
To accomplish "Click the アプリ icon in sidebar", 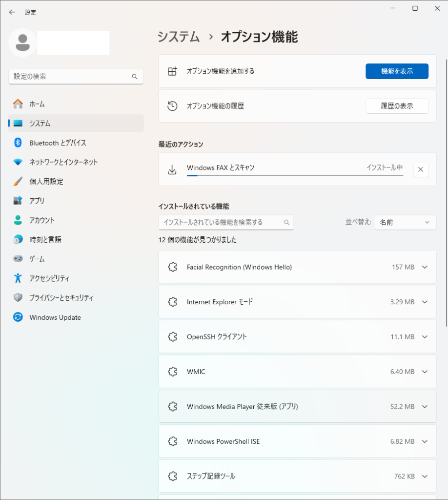I will (x=18, y=201).
